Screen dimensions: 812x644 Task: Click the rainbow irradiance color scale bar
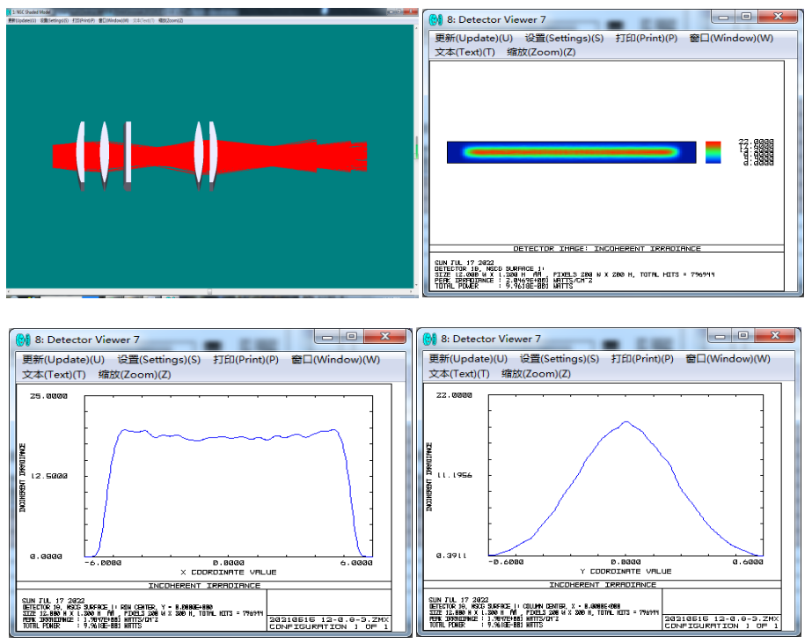point(713,152)
